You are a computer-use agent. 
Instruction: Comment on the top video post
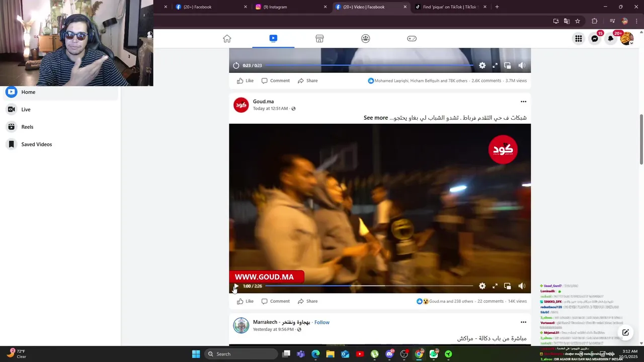275,80
